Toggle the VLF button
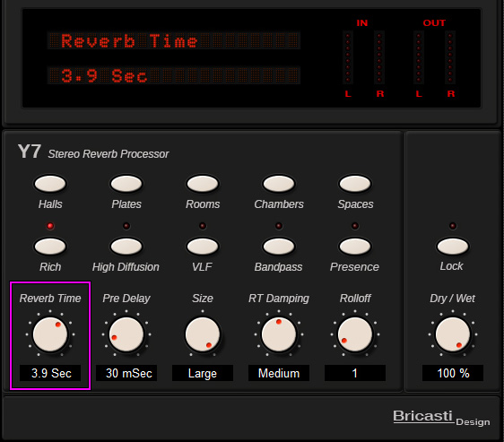 tap(203, 247)
